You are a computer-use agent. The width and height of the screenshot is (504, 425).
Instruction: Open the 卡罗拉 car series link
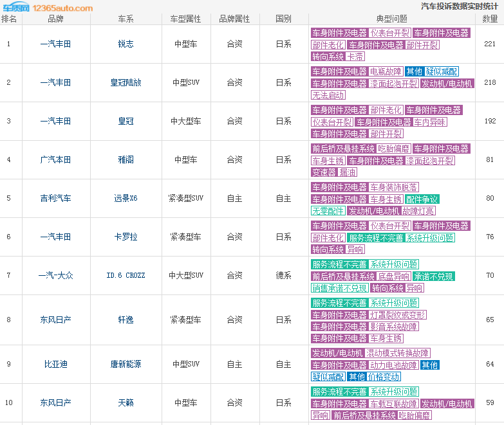[x=126, y=237]
